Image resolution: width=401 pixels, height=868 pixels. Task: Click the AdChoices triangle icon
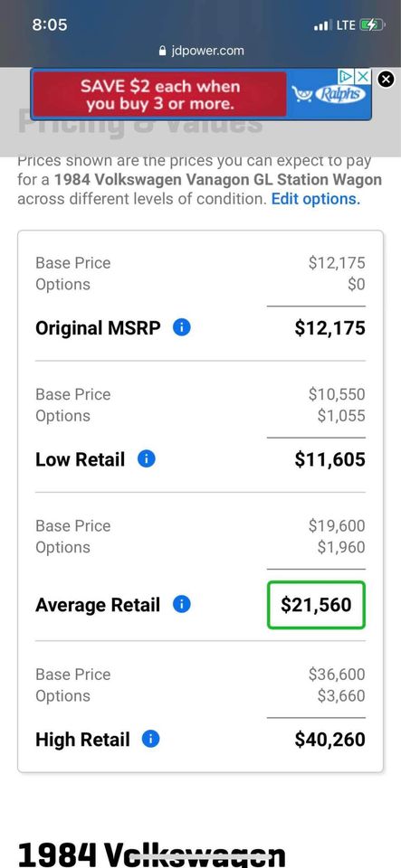point(346,76)
